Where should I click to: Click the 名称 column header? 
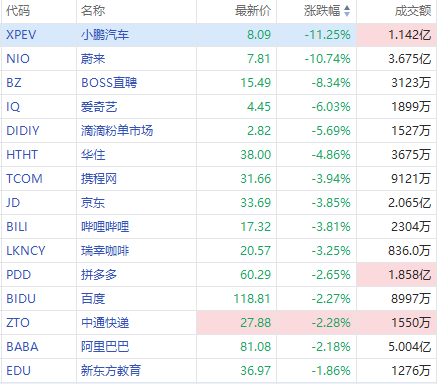click(93, 11)
